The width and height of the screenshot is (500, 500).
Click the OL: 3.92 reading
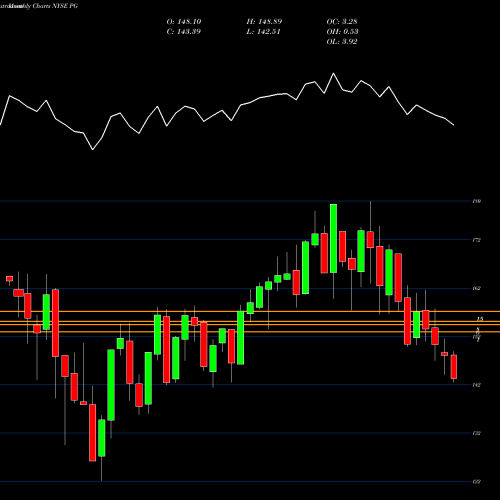pos(342,42)
